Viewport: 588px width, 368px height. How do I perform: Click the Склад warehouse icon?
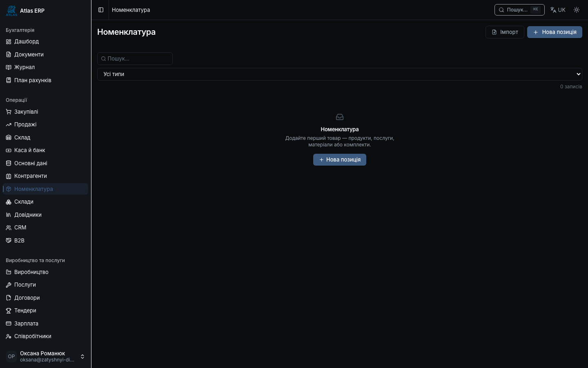pos(9,137)
